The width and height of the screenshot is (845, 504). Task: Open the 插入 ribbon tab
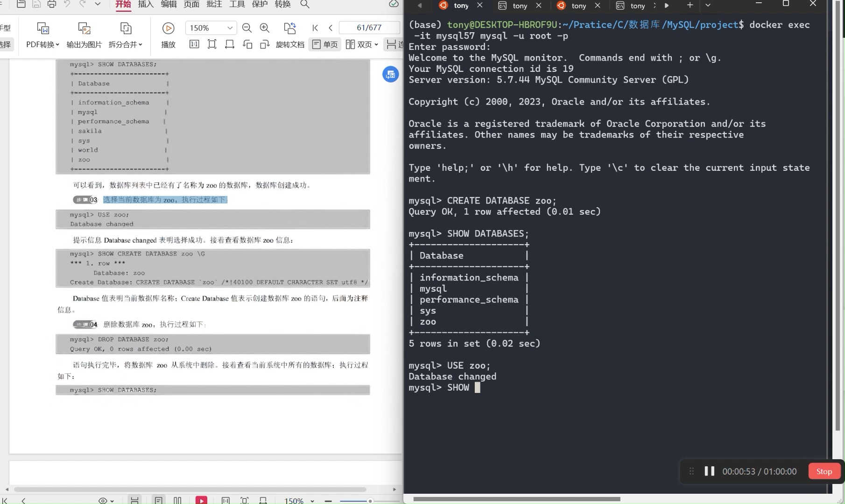146,4
